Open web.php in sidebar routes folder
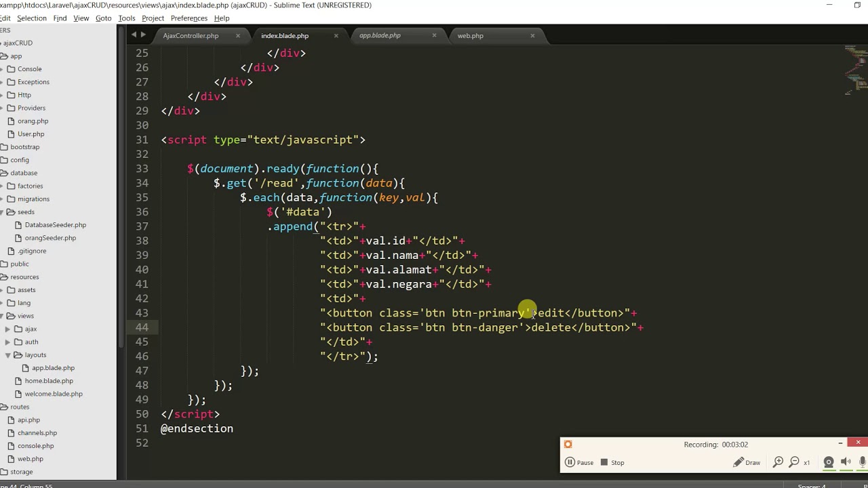The image size is (868, 488). click(x=30, y=459)
